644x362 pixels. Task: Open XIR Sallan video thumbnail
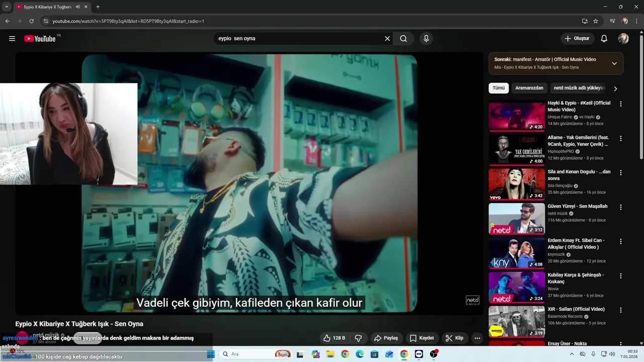[517, 322]
